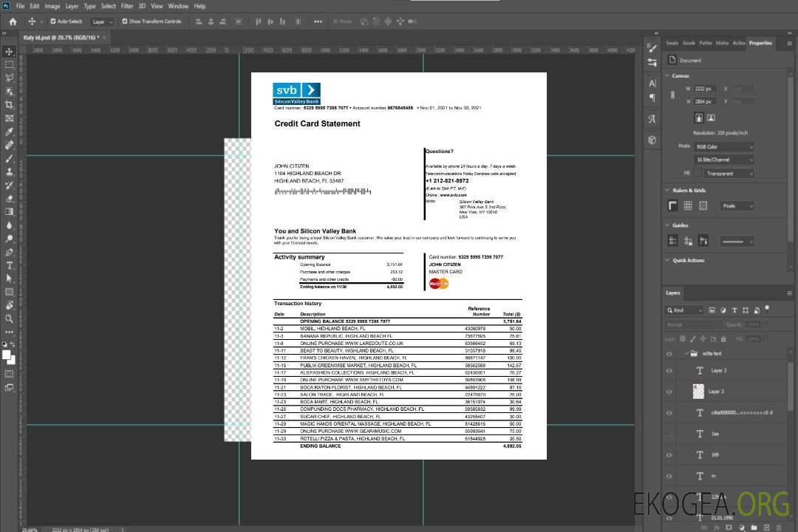Select the Clone Stamp tool
The height and width of the screenshot is (532, 798).
click(9, 171)
